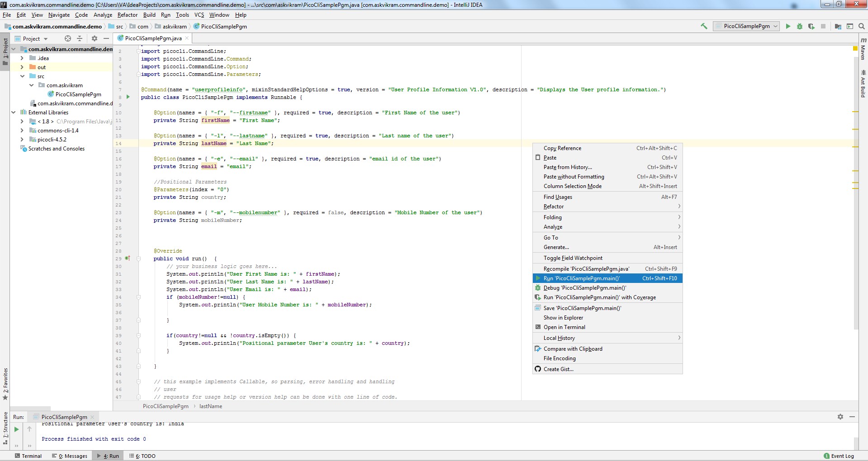Open Project panel settings gear
This screenshot has height=461, width=868.
[x=95, y=38]
